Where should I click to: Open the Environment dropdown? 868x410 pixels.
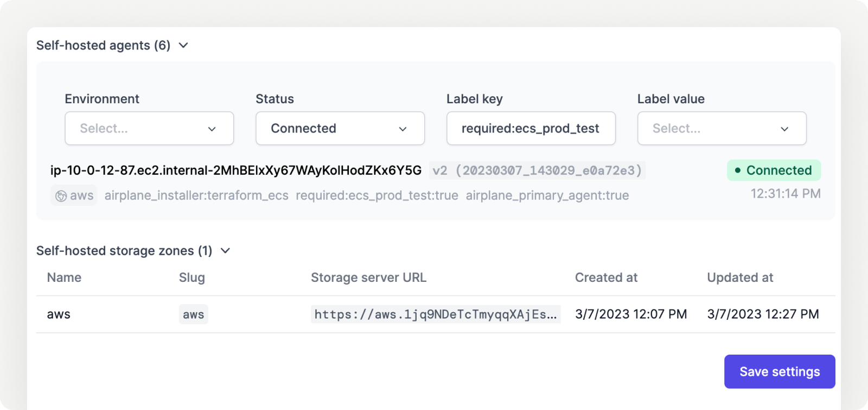click(x=149, y=129)
